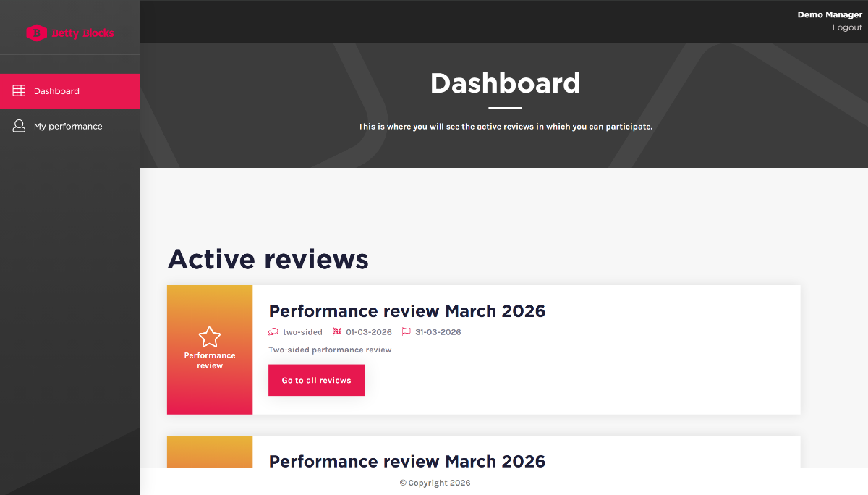This screenshot has width=868, height=495.
Task: Click the 31-03-2026 end date text
Action: (438, 332)
